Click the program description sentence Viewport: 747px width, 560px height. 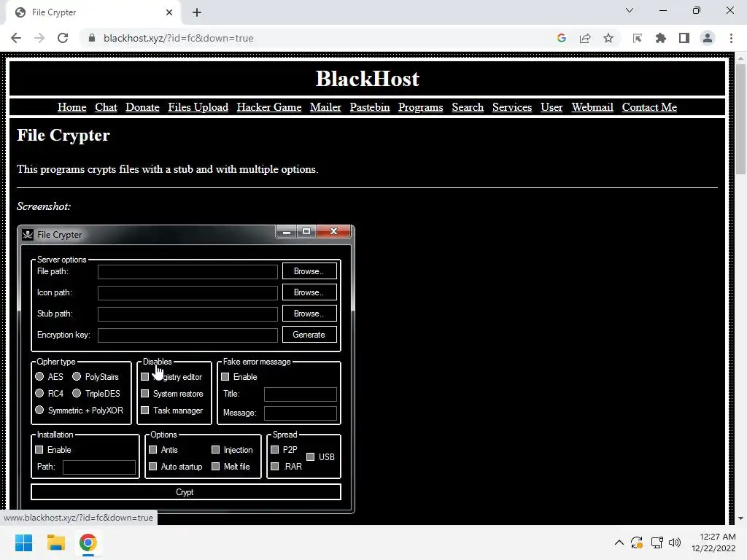point(167,169)
